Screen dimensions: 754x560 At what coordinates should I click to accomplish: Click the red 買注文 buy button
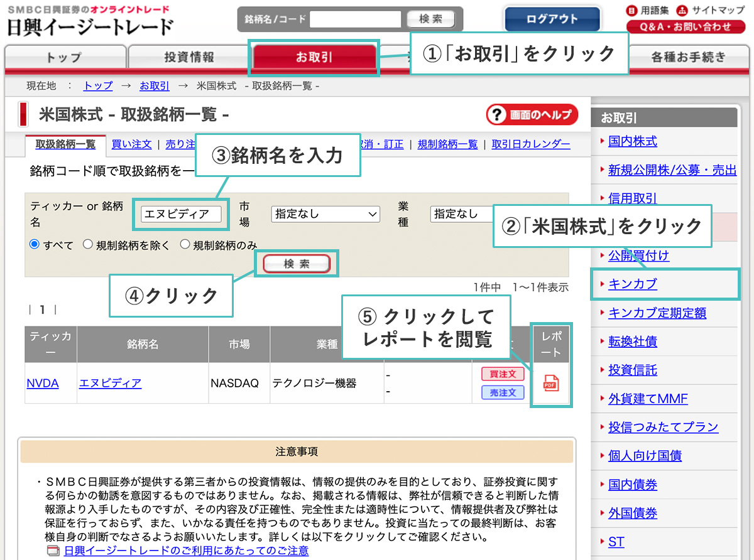pyautogui.click(x=503, y=374)
